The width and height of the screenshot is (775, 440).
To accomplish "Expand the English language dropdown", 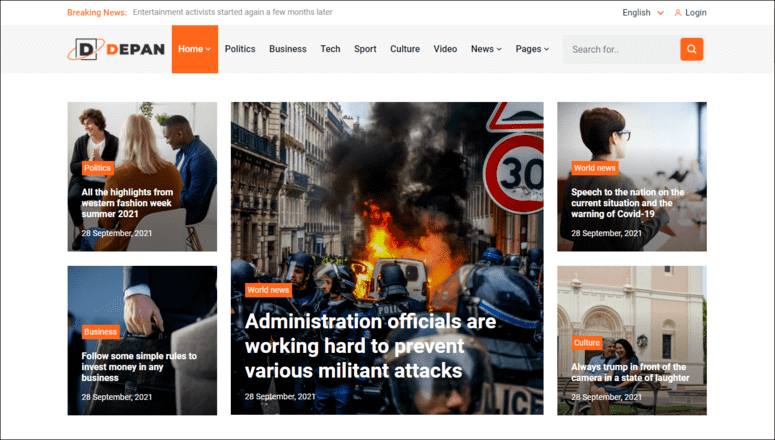I will point(642,13).
